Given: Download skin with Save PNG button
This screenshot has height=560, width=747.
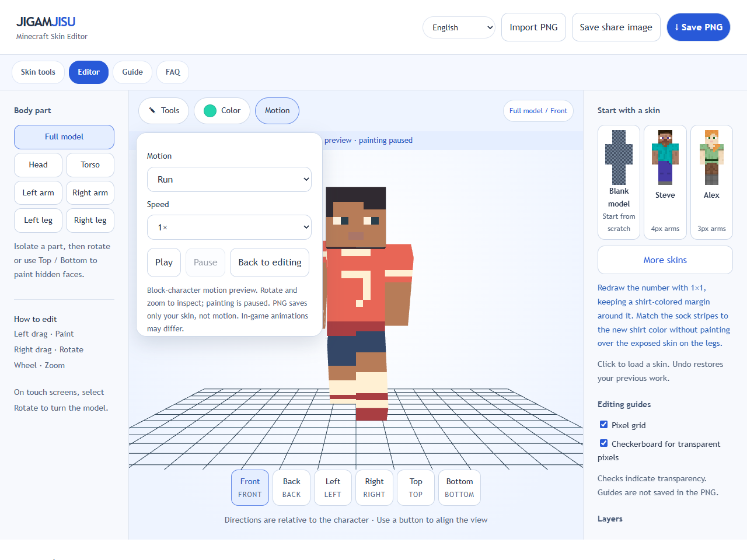Looking at the screenshot, I should [x=699, y=27].
